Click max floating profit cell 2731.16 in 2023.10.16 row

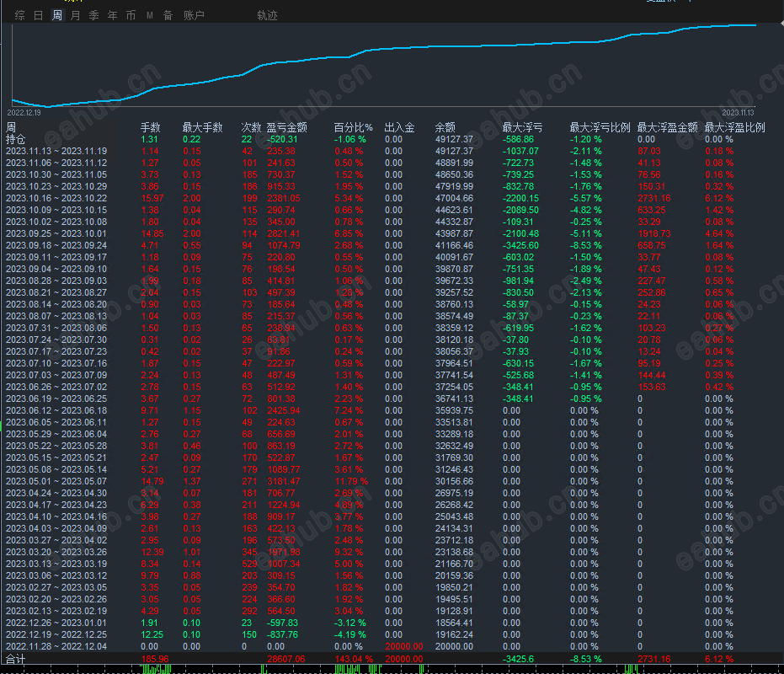654,198
